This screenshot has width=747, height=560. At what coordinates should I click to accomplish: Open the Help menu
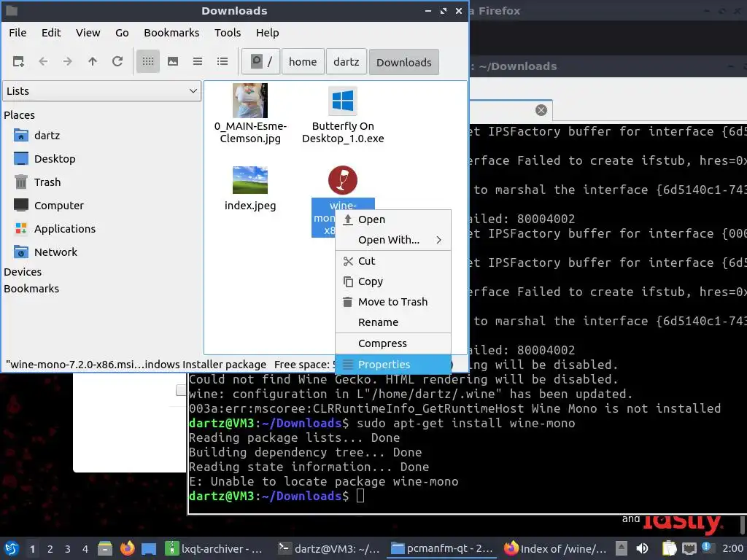point(267,33)
